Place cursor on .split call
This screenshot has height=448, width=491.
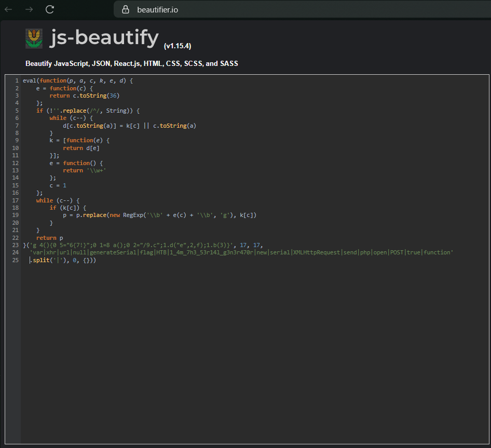coord(42,260)
